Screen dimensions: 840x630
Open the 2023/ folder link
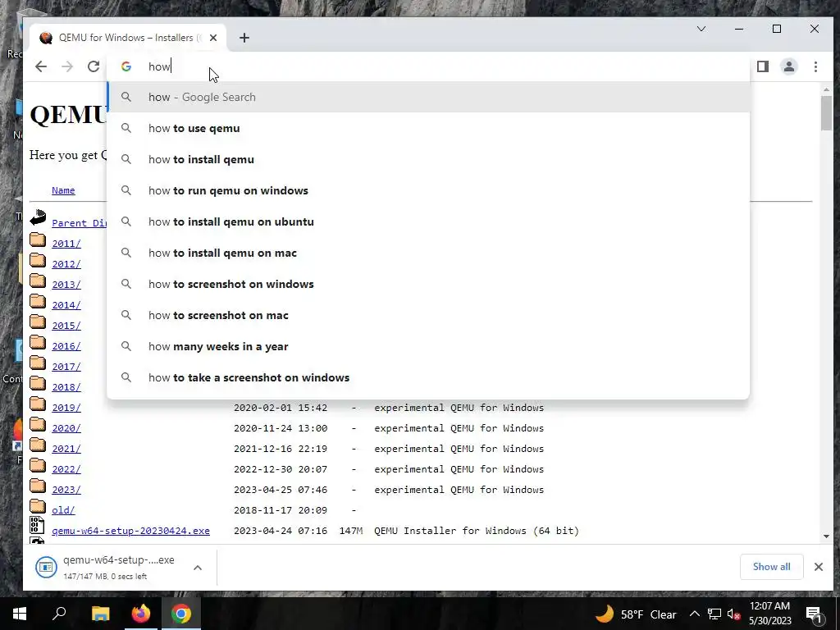coord(66,490)
